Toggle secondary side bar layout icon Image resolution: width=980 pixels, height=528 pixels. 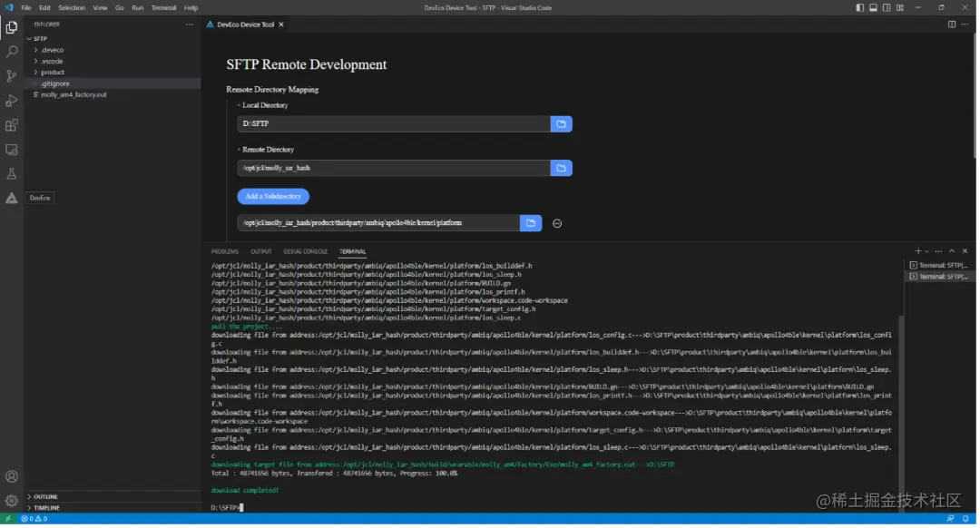[x=887, y=7]
